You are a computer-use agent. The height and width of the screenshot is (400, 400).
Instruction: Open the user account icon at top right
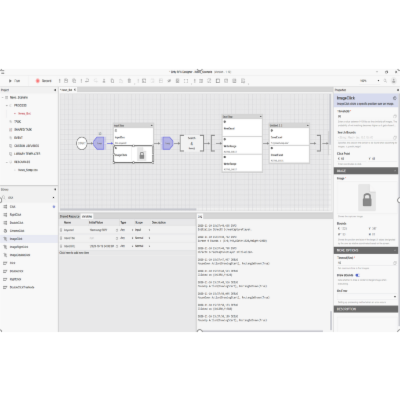[x=394, y=81]
